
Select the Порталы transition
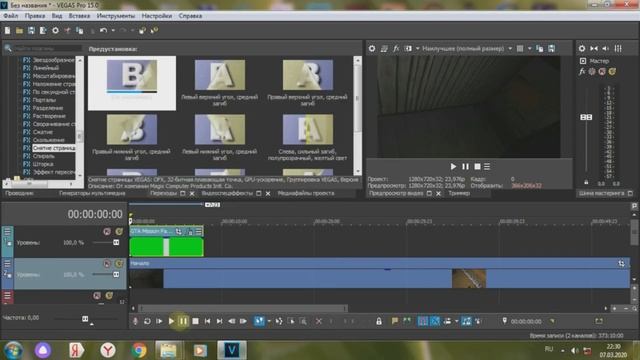point(44,100)
